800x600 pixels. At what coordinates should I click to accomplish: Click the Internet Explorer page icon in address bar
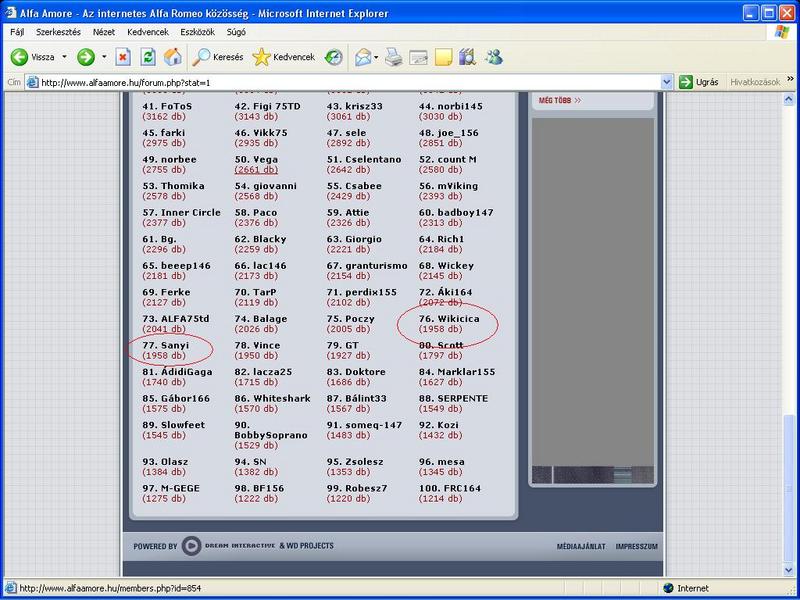[x=32, y=82]
